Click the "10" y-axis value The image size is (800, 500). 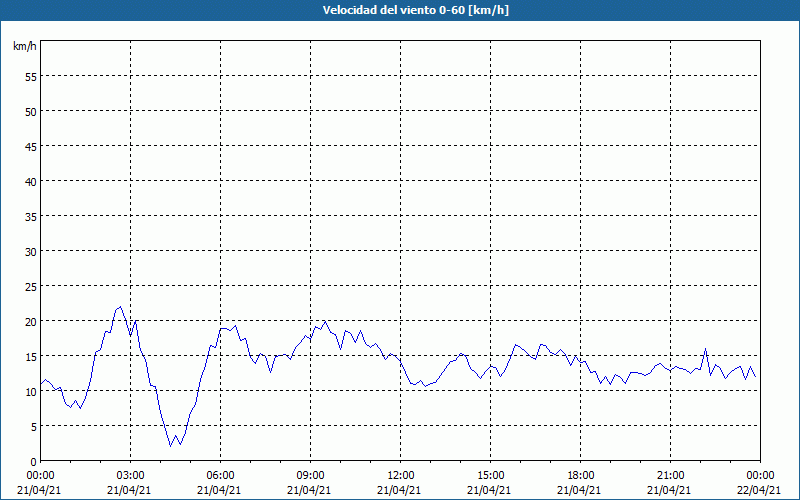click(31, 391)
